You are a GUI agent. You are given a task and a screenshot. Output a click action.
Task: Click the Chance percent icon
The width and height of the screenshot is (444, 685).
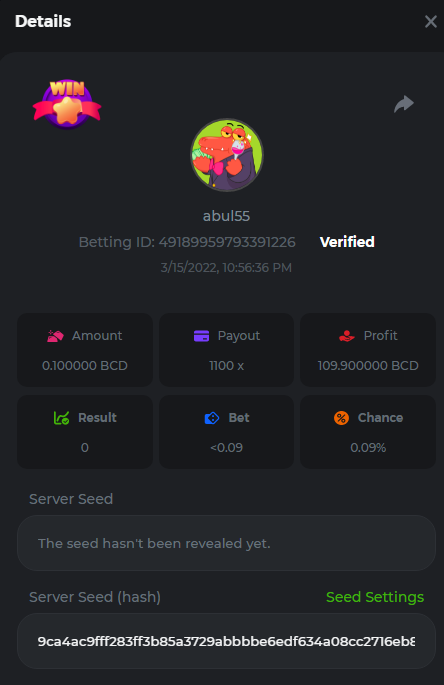341,418
